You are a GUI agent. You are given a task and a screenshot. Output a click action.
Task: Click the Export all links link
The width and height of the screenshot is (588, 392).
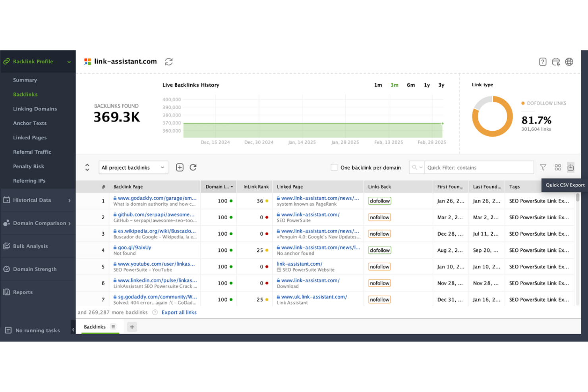pos(179,312)
